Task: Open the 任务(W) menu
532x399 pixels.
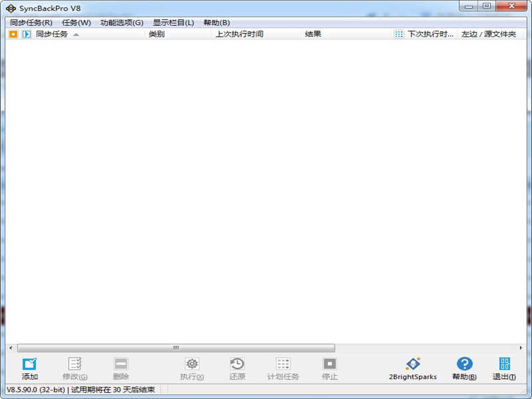Action: 76,23
